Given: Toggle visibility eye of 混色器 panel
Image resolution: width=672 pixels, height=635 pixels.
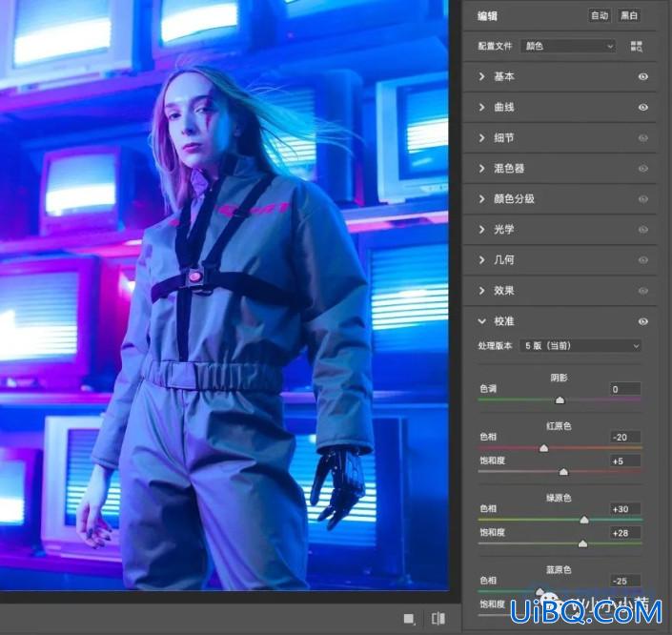Looking at the screenshot, I should coord(642,169).
